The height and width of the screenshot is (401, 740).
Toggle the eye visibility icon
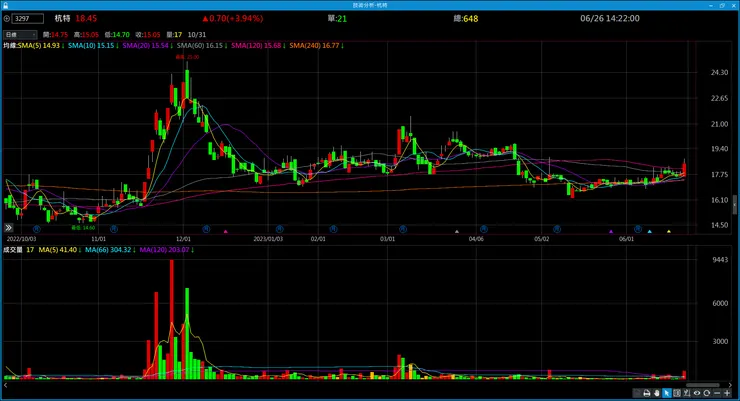coord(697,393)
